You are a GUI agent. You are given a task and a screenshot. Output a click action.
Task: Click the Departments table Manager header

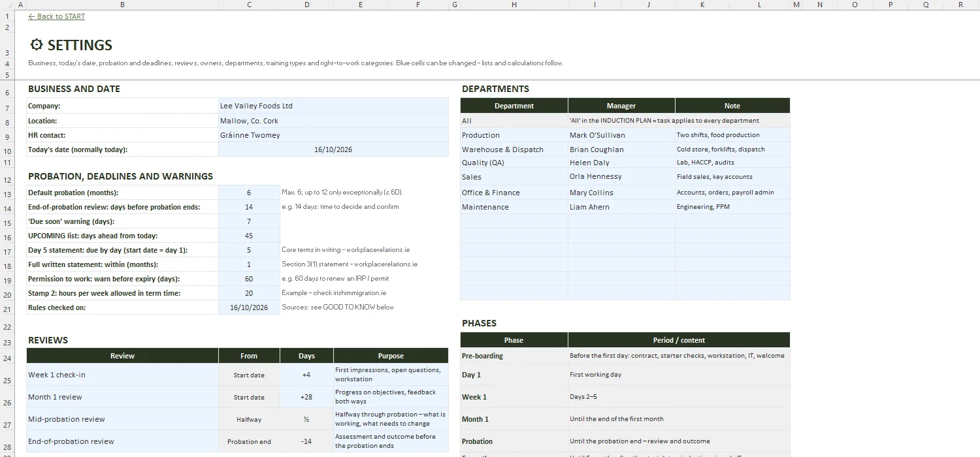tap(621, 106)
